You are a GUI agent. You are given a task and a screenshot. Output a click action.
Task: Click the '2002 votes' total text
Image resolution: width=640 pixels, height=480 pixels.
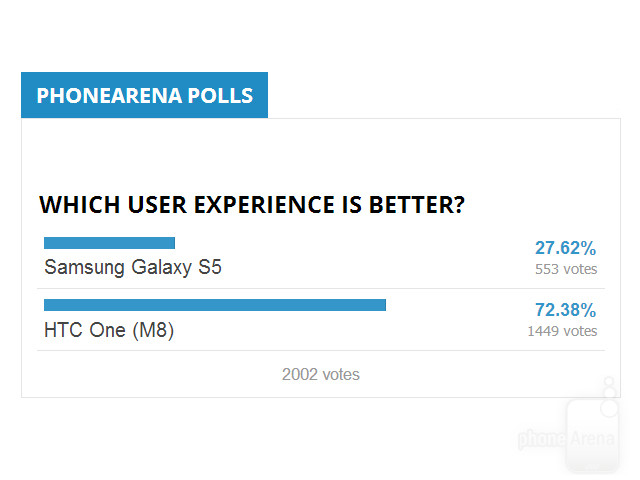320,375
